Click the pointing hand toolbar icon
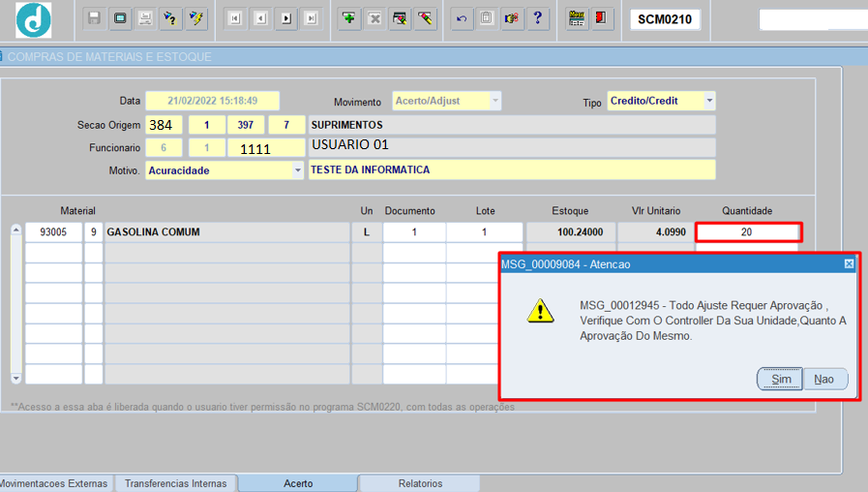Image resolution: width=868 pixels, height=492 pixels. coord(512,18)
